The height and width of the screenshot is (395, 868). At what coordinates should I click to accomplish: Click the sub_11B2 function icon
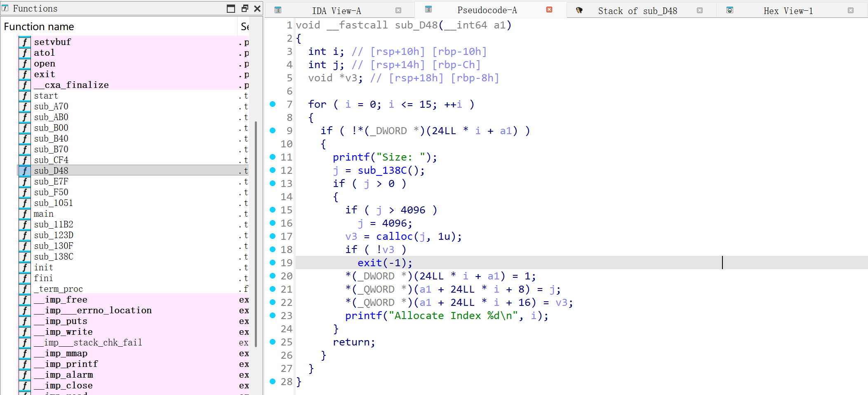click(25, 225)
